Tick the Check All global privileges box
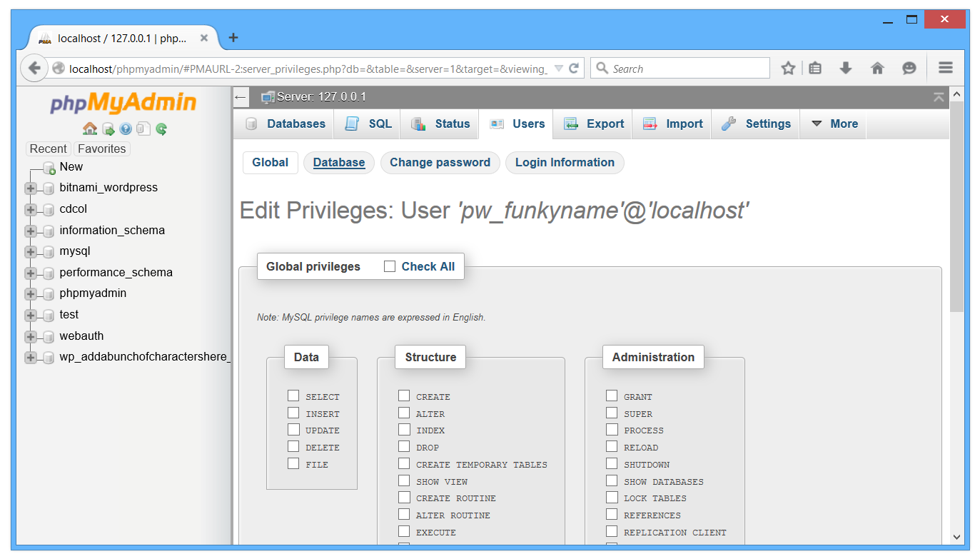This screenshot has height=559, width=980. coord(390,266)
